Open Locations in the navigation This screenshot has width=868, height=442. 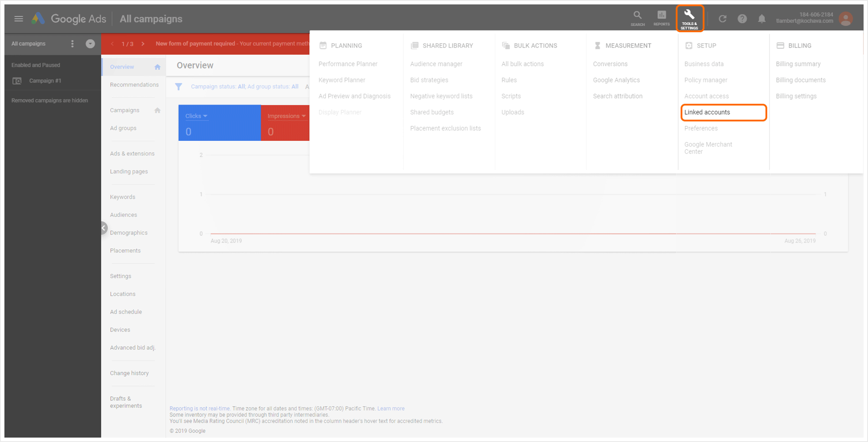[123, 294]
